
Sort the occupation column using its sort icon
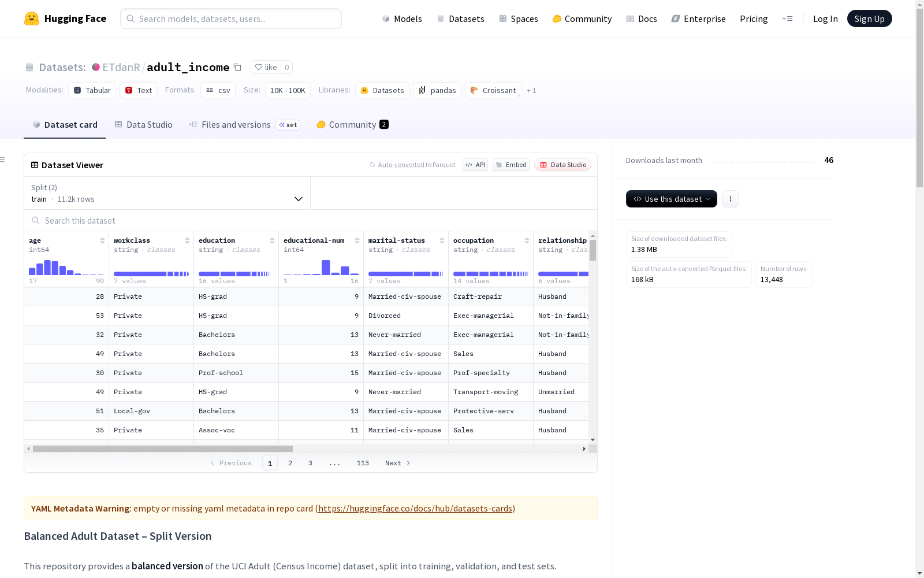(527, 240)
